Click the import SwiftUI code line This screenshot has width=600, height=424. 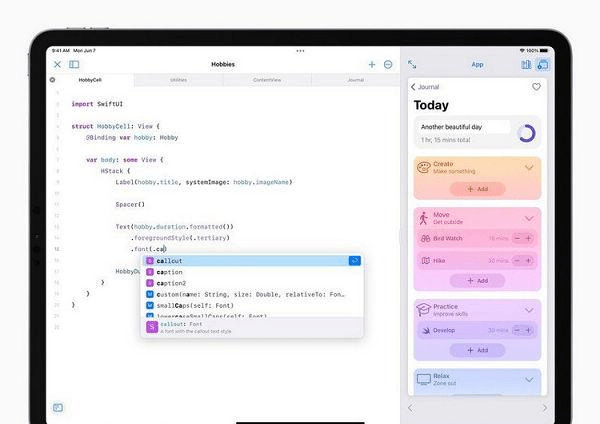pyautogui.click(x=97, y=104)
